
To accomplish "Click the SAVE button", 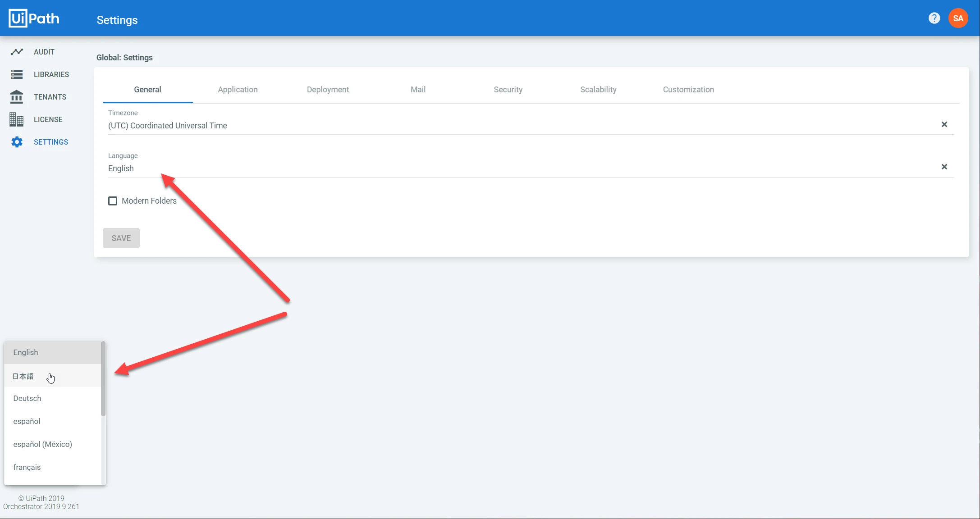I will (x=121, y=238).
